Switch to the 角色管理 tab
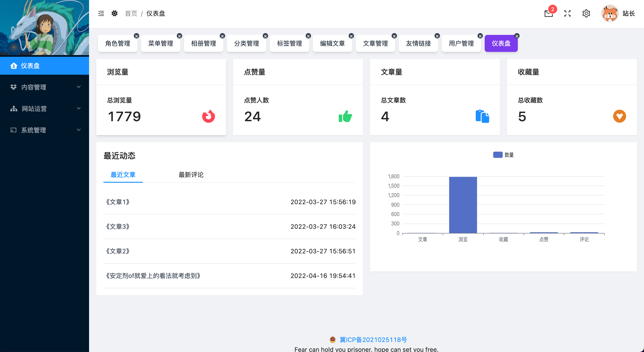The height and width of the screenshot is (352, 644). click(x=117, y=43)
